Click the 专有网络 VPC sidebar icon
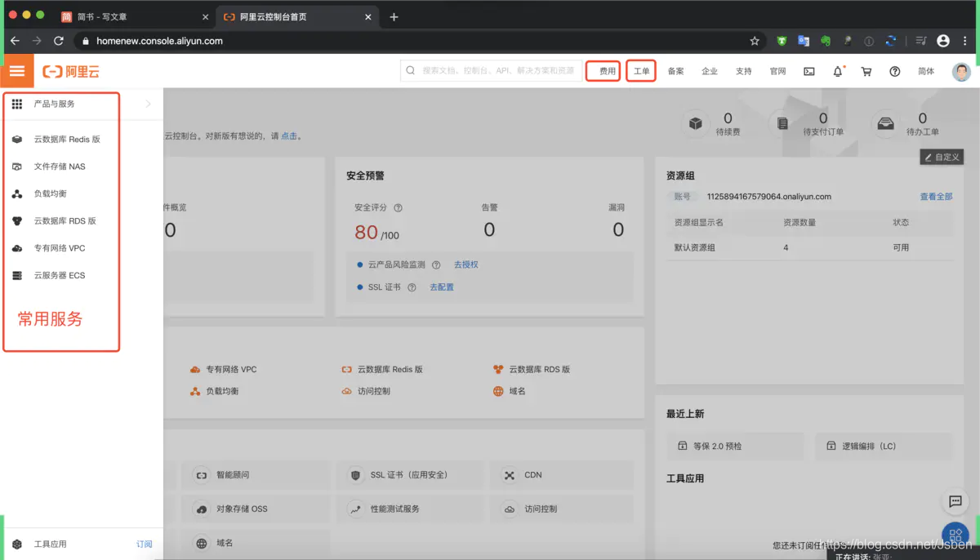 (x=17, y=248)
